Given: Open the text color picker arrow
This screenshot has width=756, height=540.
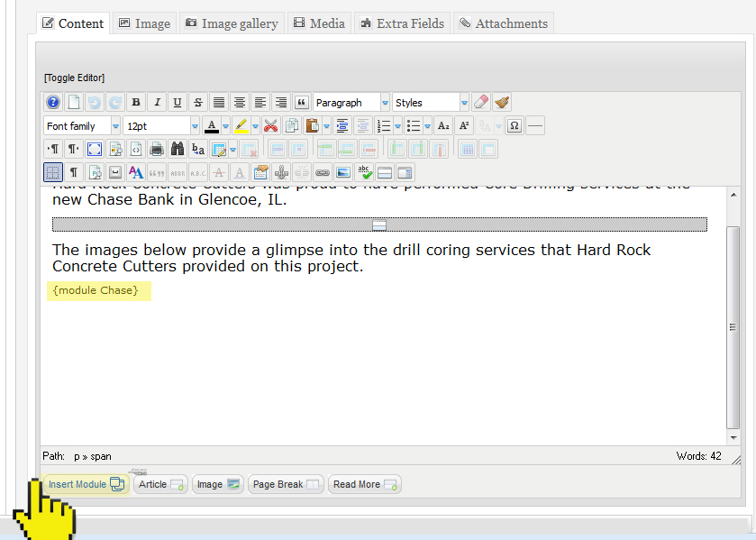Looking at the screenshot, I should 225,126.
